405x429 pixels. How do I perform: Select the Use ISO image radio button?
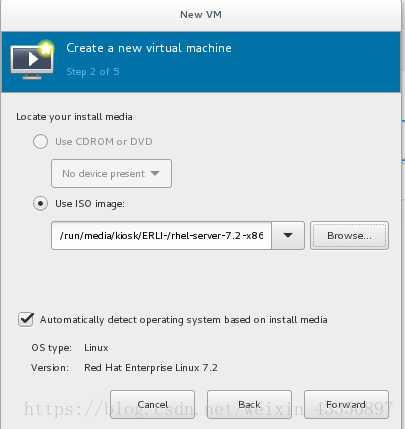point(40,203)
